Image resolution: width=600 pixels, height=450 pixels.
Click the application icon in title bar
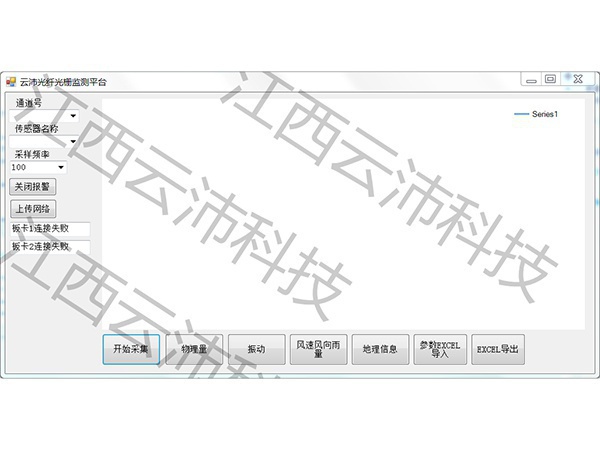tap(11, 81)
